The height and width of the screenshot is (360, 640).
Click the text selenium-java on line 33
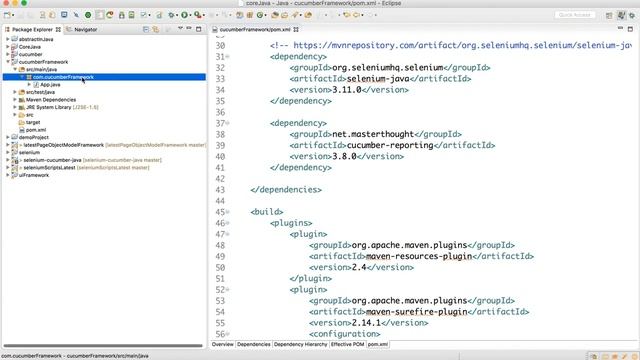coord(378,79)
